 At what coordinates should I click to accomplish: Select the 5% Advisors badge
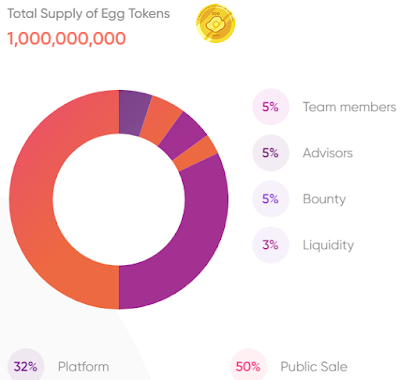(270, 153)
